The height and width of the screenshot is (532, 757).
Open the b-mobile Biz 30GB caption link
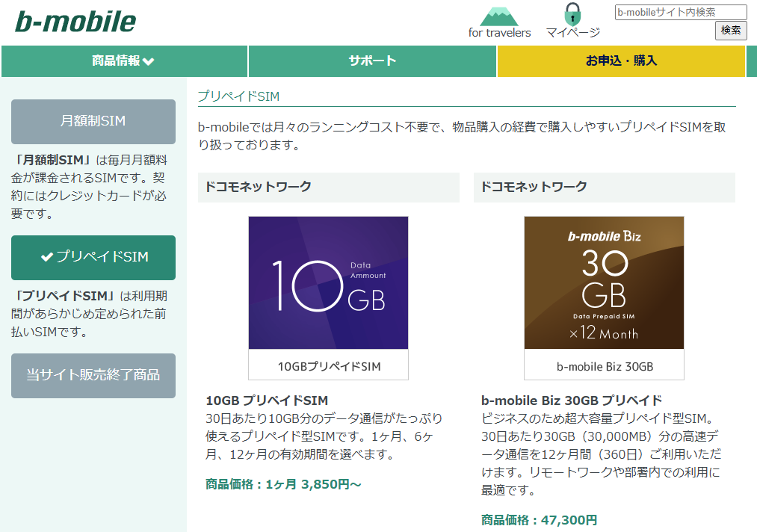pyautogui.click(x=605, y=366)
